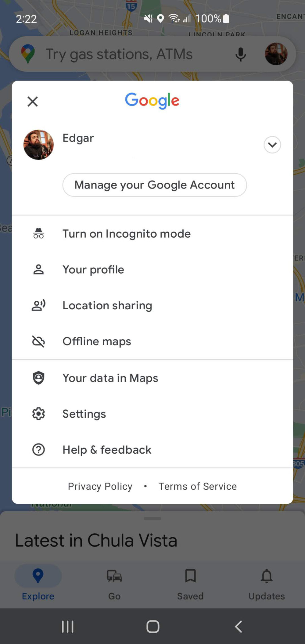
Task: Open Your data in Maps
Action: click(x=110, y=378)
